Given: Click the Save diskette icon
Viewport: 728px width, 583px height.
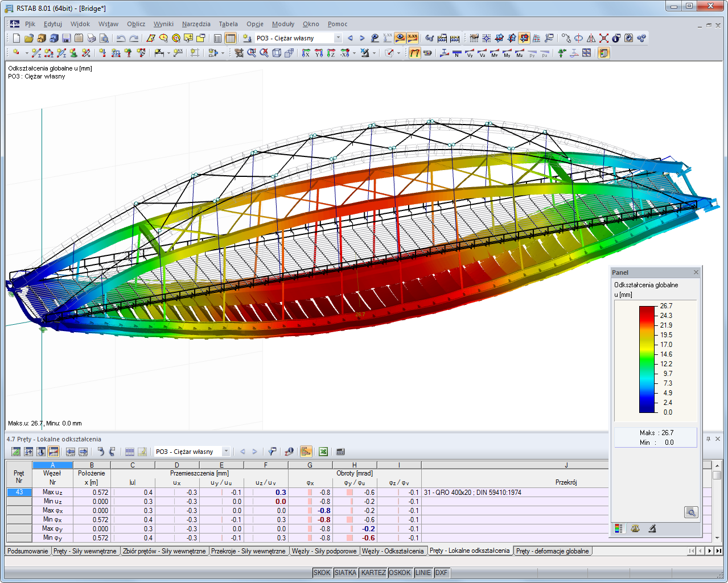Looking at the screenshot, I should 67,38.
